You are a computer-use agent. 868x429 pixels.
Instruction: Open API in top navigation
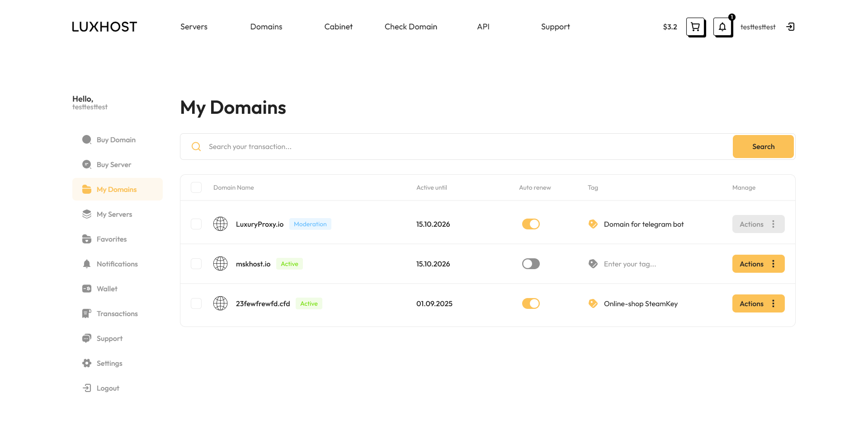pos(483,27)
